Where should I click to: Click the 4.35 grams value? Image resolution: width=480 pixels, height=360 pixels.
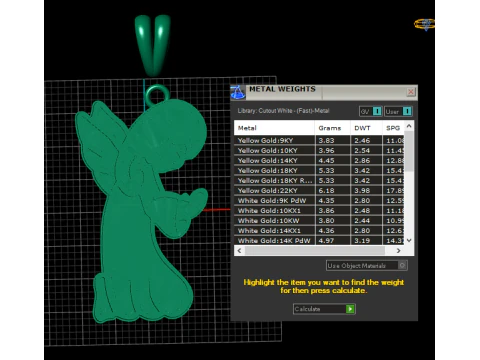pos(326,200)
